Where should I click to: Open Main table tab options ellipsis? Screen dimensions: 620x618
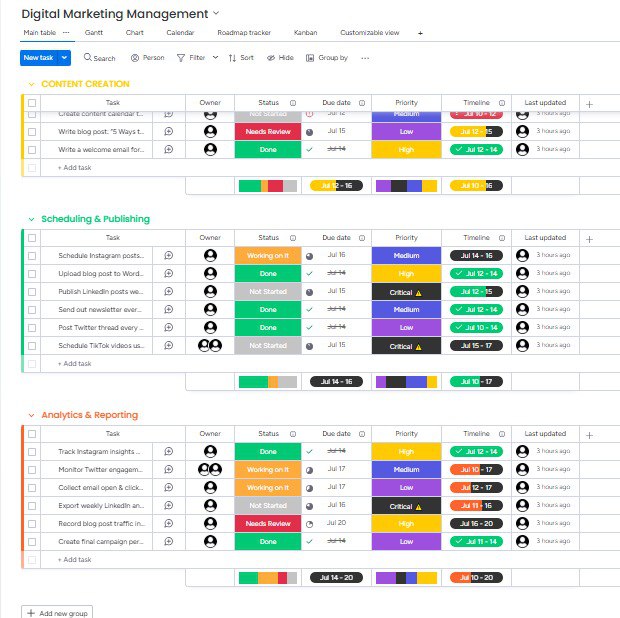66,32
